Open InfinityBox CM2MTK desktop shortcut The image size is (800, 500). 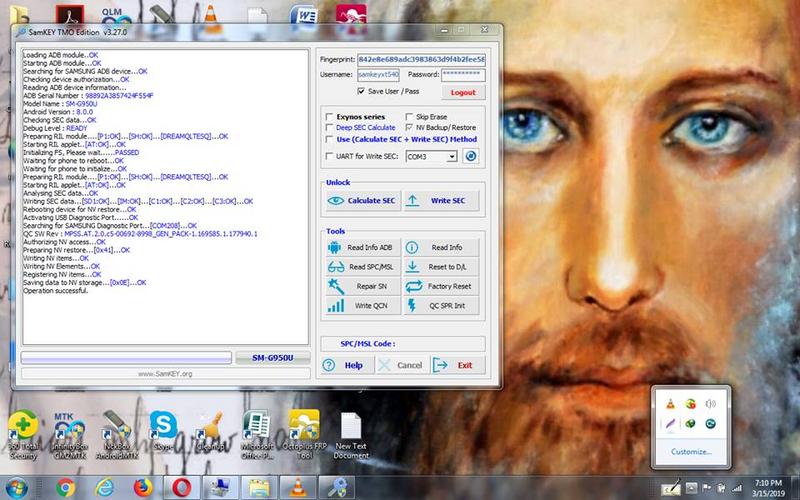coord(69,435)
